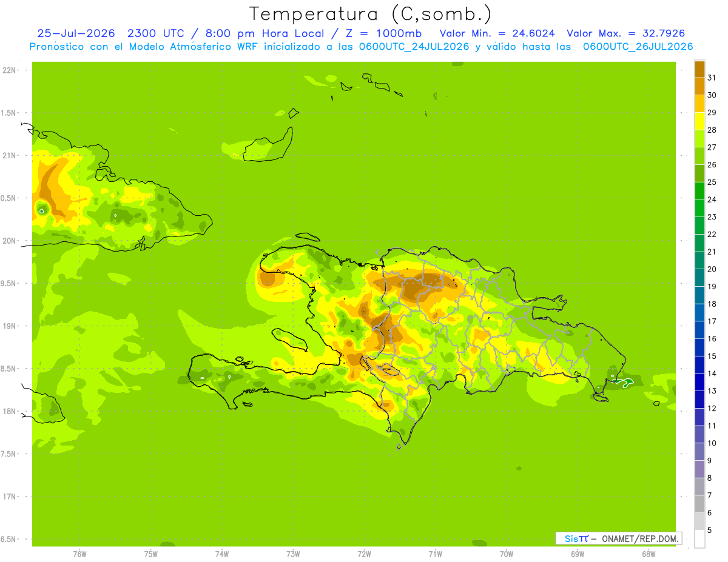Click the "ONAMET/REP.DOM." credit label
The image size is (728, 562).
pos(640,538)
